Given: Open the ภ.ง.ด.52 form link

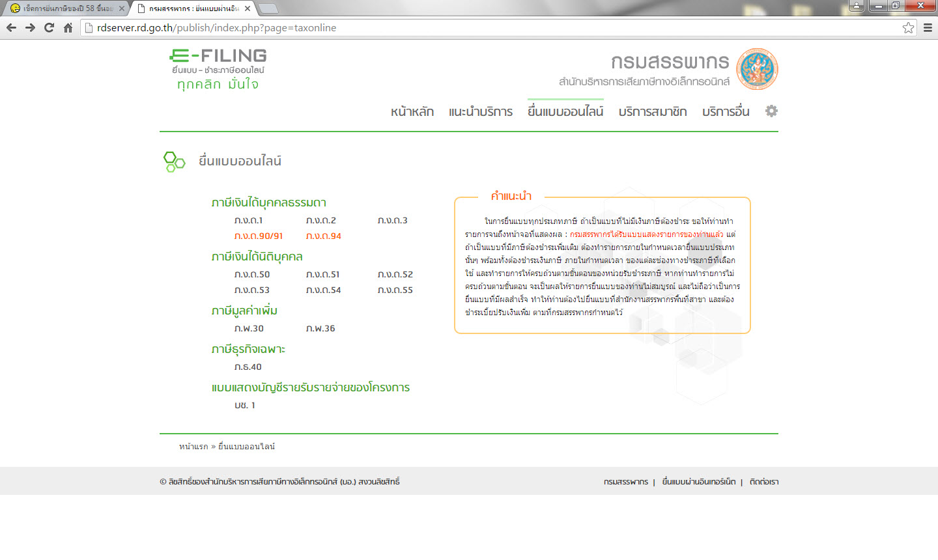Looking at the screenshot, I should 395,274.
